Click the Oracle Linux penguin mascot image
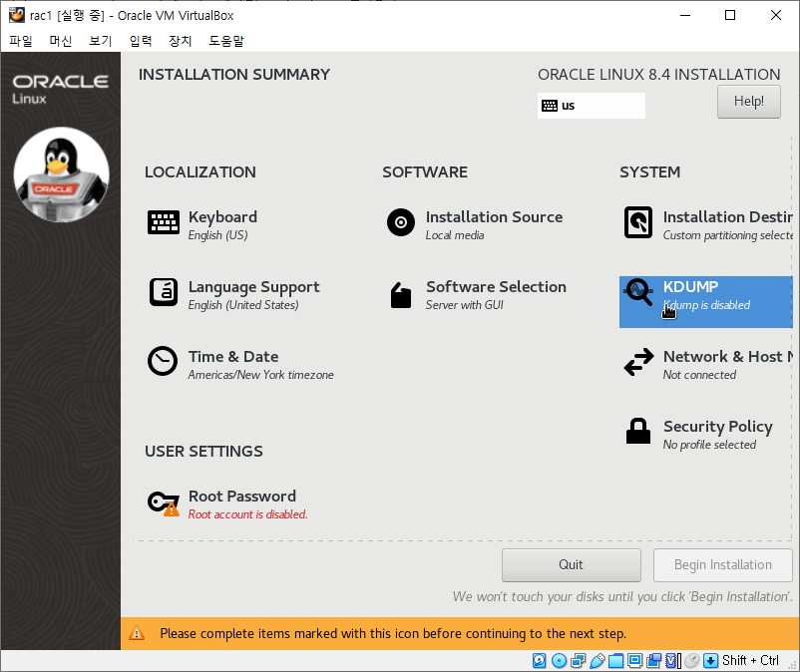The width and height of the screenshot is (800, 672). click(x=61, y=174)
